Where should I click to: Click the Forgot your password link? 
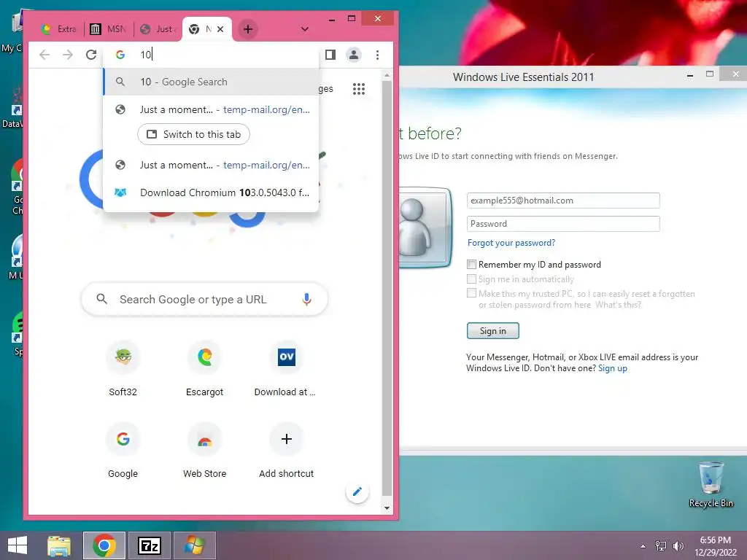click(x=511, y=243)
